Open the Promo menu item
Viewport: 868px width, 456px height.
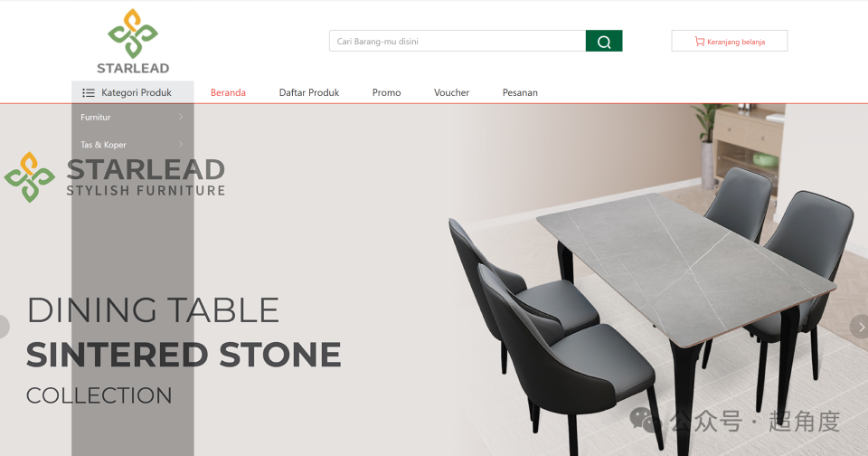(x=386, y=92)
